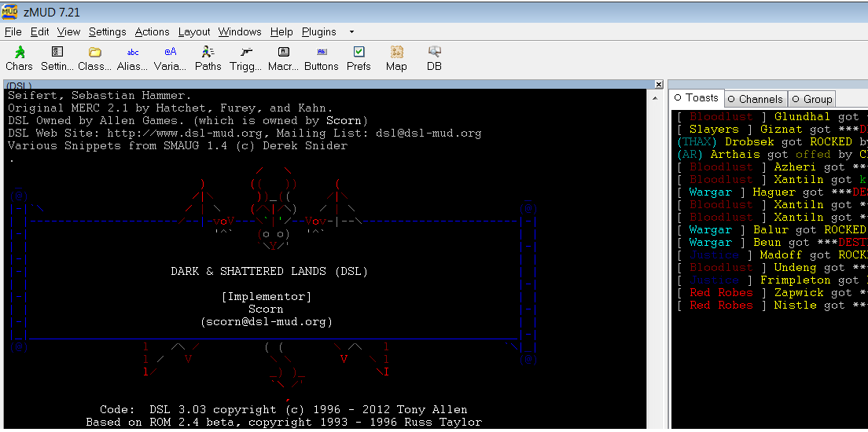Open the Edit menu
868x432 pixels.
click(39, 32)
